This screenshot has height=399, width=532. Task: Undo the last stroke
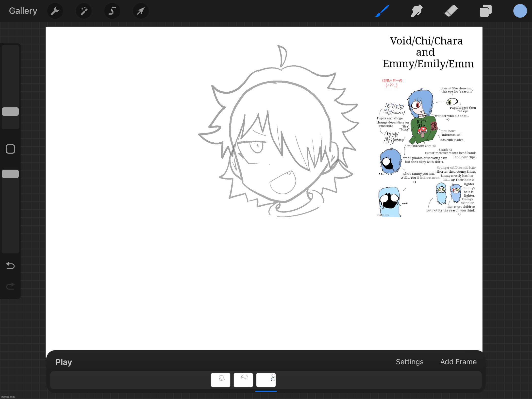pos(10,266)
